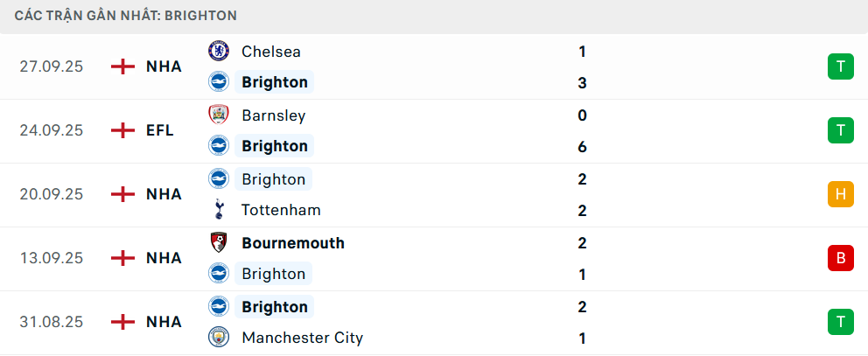This screenshot has height=356, width=868.
Task: Open the Tottenham team link
Action: (281, 210)
